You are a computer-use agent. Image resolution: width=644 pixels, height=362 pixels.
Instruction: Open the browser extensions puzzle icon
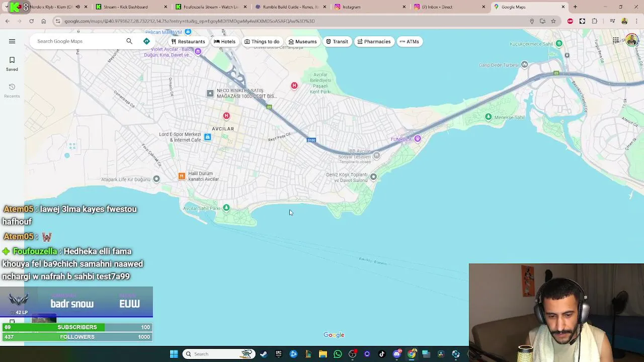pos(595,21)
